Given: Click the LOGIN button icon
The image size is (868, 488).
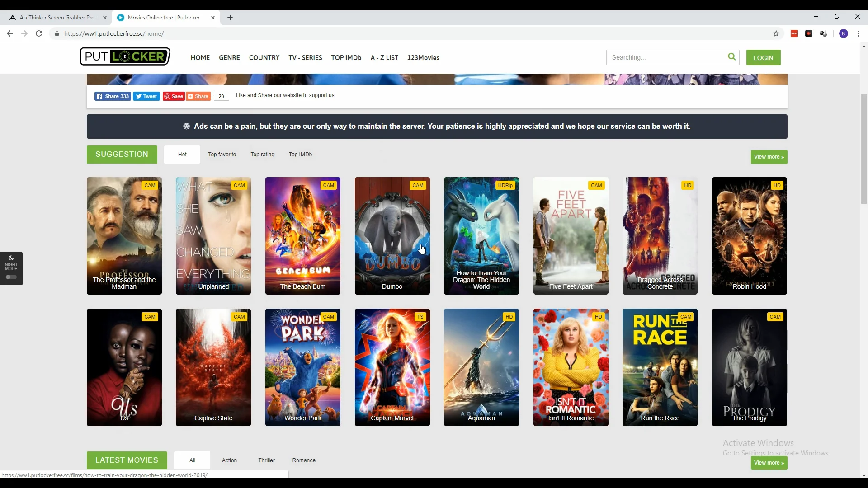Looking at the screenshot, I should tap(764, 57).
